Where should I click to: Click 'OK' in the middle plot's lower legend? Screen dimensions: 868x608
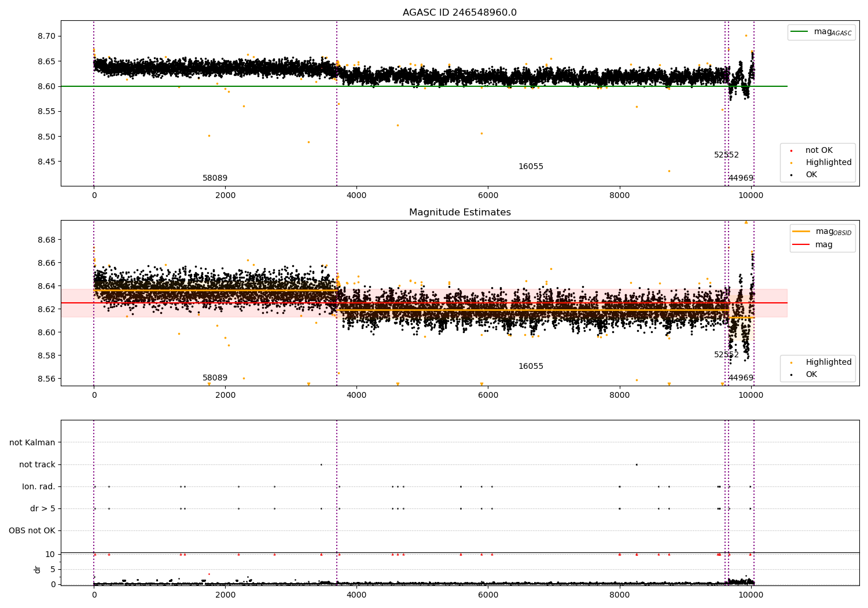point(811,375)
